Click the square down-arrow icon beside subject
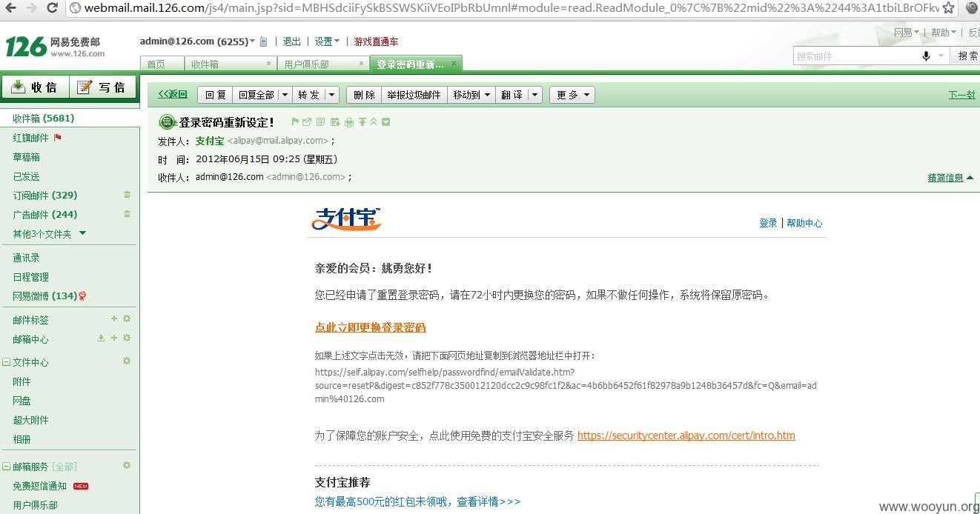Image resolution: width=980 pixels, height=514 pixels. [x=385, y=122]
